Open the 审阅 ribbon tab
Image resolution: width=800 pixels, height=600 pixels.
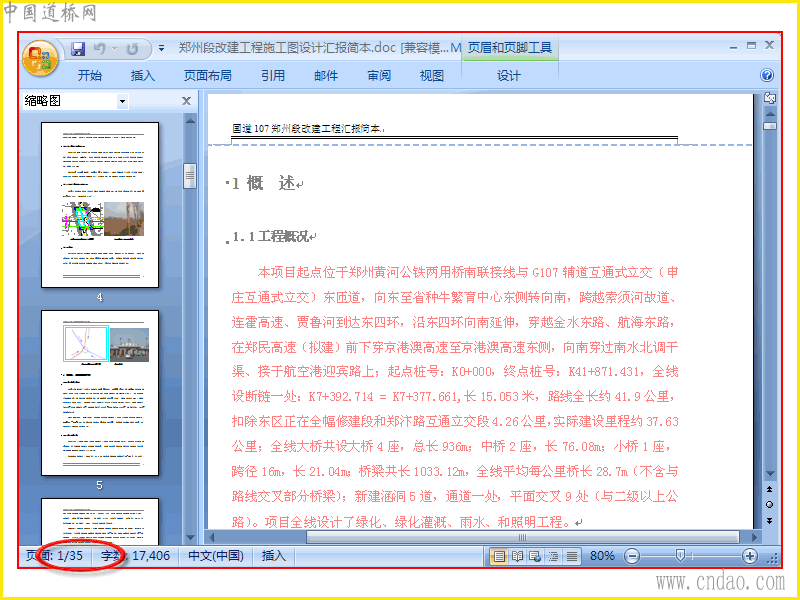379,76
